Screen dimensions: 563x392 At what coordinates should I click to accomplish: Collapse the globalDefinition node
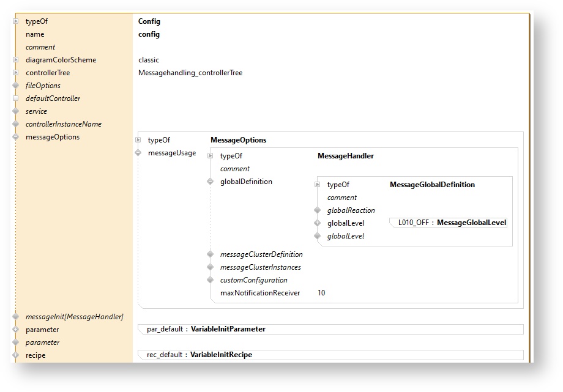[210, 182]
